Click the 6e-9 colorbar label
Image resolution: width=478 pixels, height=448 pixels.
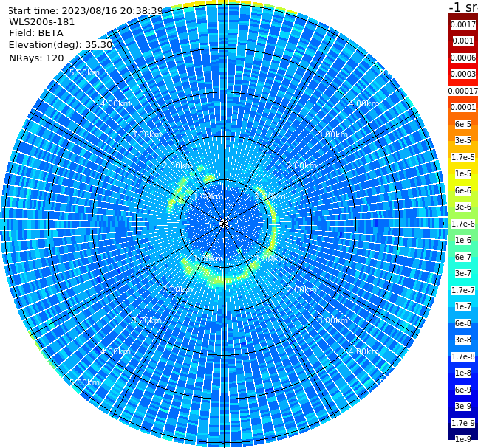[x=463, y=390]
